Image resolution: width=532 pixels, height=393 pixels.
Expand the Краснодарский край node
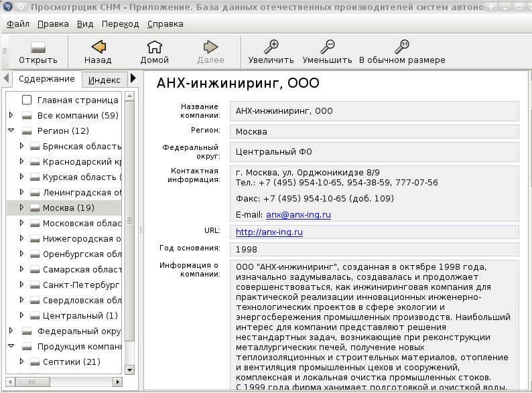[21, 161]
